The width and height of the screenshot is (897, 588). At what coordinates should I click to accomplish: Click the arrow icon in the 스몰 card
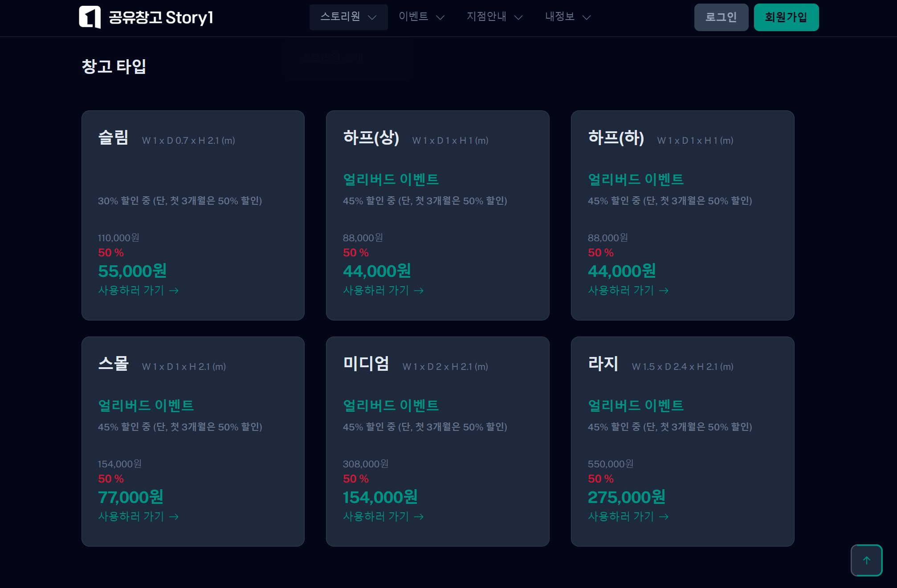174,517
